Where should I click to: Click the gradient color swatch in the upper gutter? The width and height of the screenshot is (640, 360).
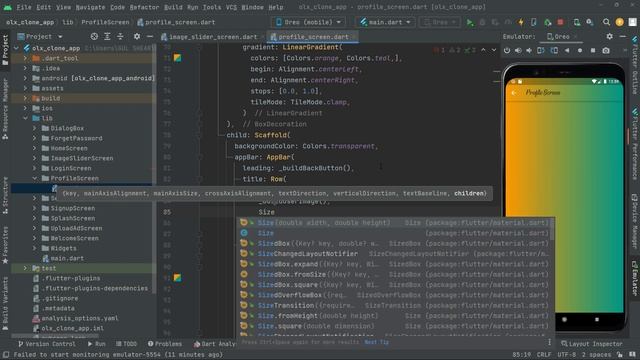click(x=177, y=58)
